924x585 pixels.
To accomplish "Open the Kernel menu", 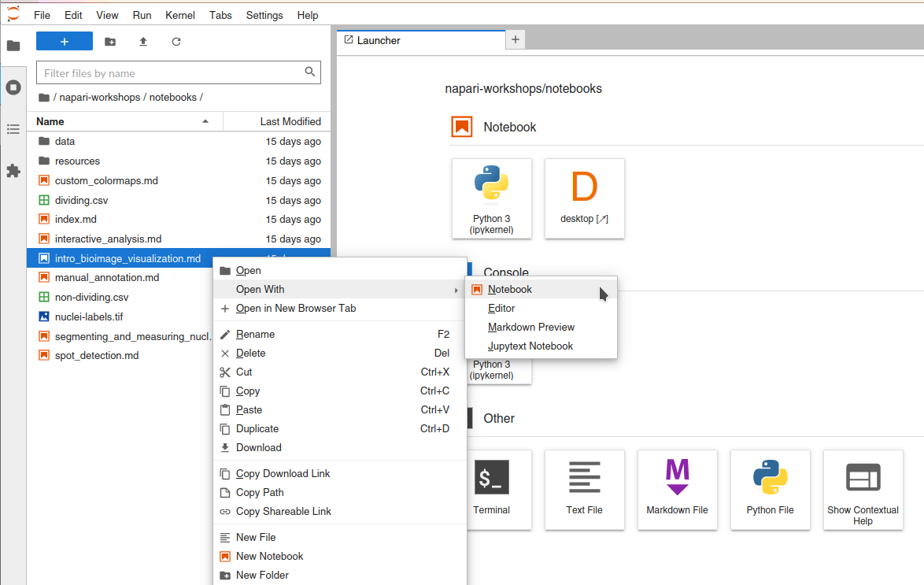I will [x=179, y=14].
